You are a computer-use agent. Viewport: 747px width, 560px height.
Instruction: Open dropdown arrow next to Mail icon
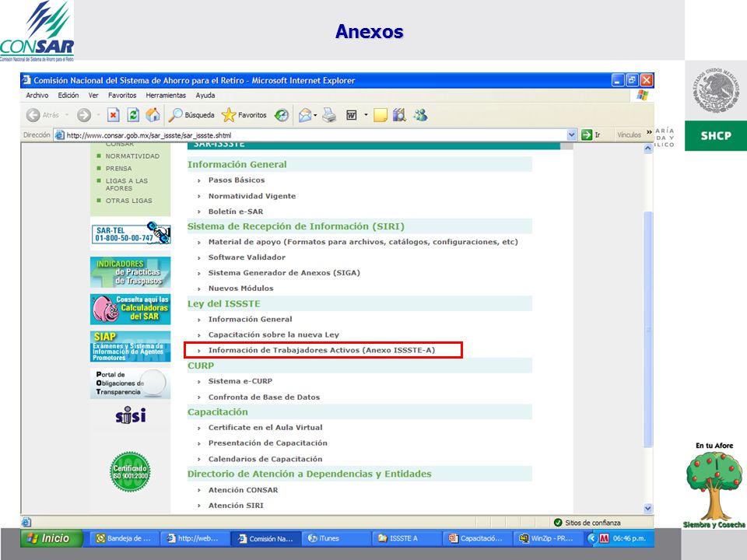point(315,115)
